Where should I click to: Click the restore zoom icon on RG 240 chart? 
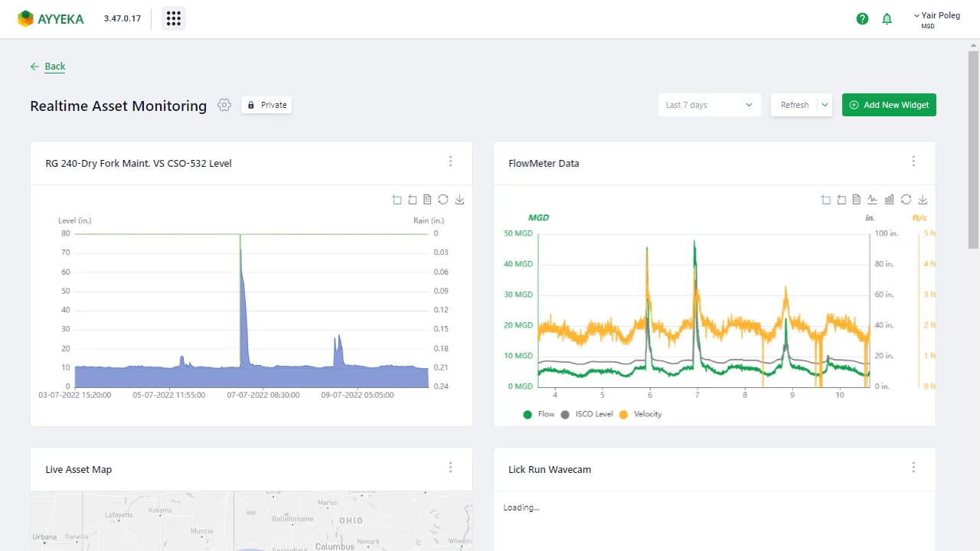413,200
